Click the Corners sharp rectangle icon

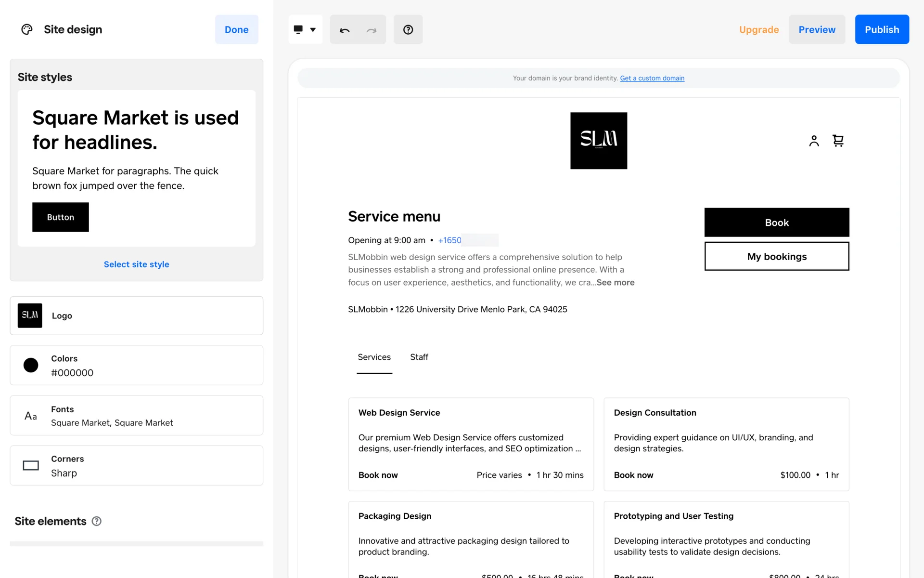point(31,465)
